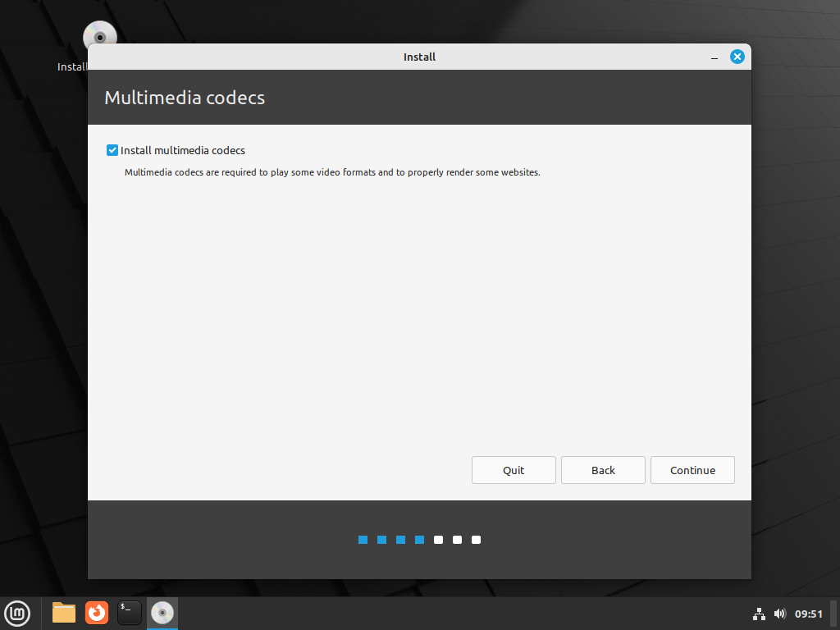
Task: Click the first blue progress dot
Action: pos(363,540)
